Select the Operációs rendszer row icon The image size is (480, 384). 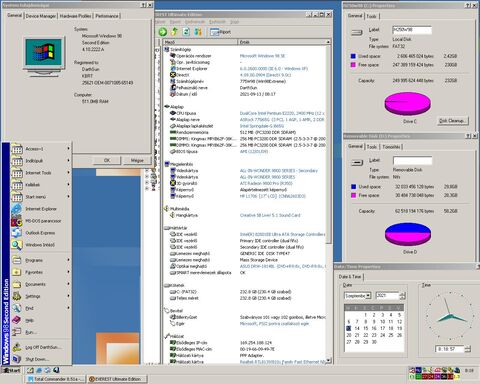[173, 56]
